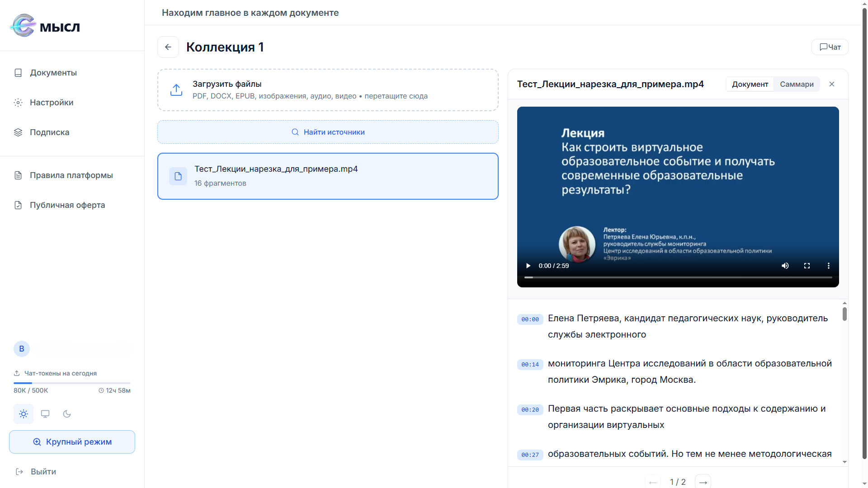Switch to the Саммари tab
The height and width of the screenshot is (488, 868).
[797, 84]
